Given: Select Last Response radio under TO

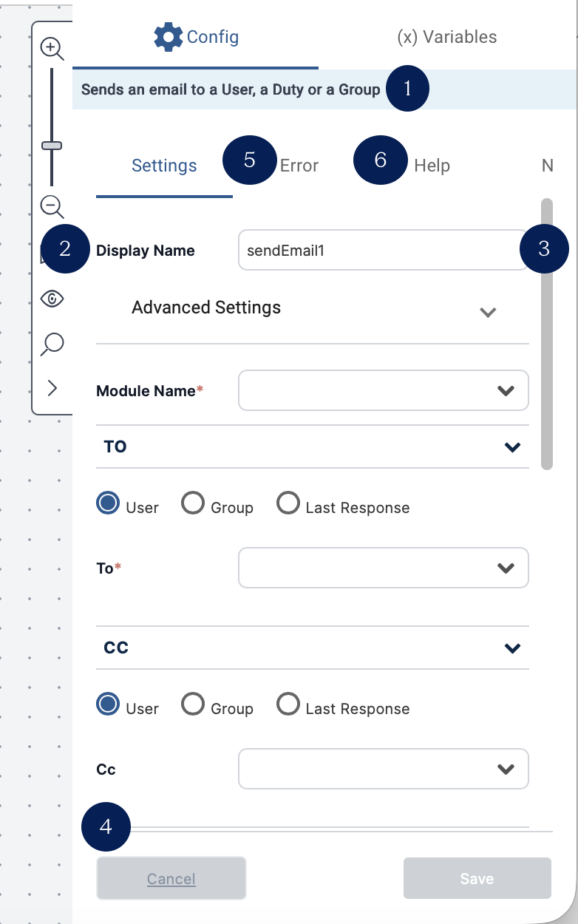Looking at the screenshot, I should pyautogui.click(x=288, y=504).
